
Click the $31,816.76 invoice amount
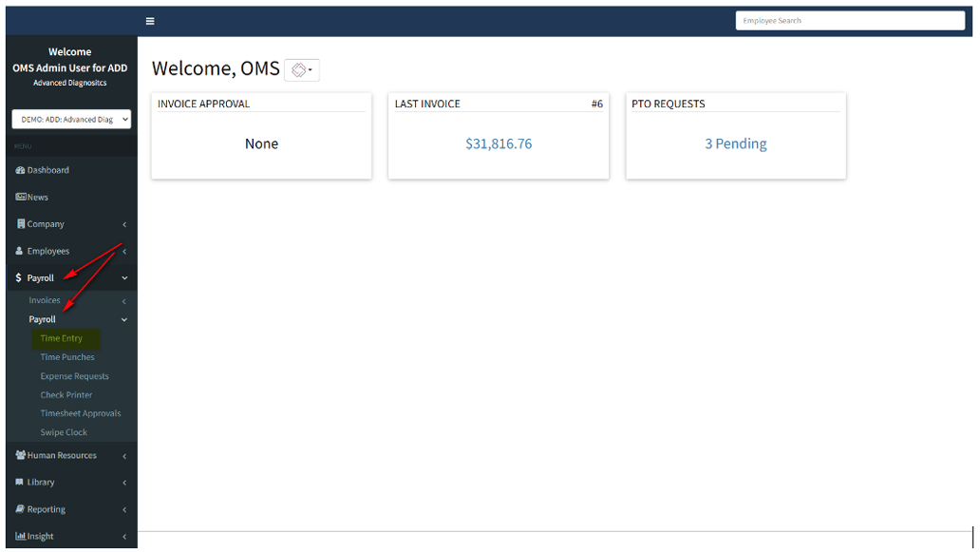click(498, 143)
